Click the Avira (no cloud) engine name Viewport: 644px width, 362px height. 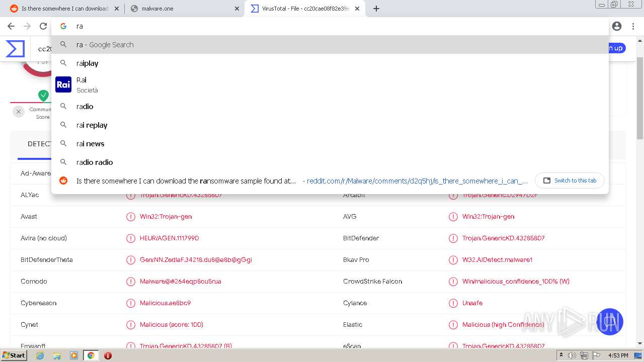pyautogui.click(x=44, y=238)
